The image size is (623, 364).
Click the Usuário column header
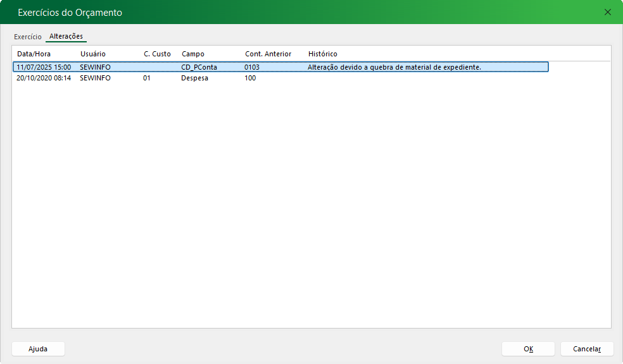(x=93, y=54)
